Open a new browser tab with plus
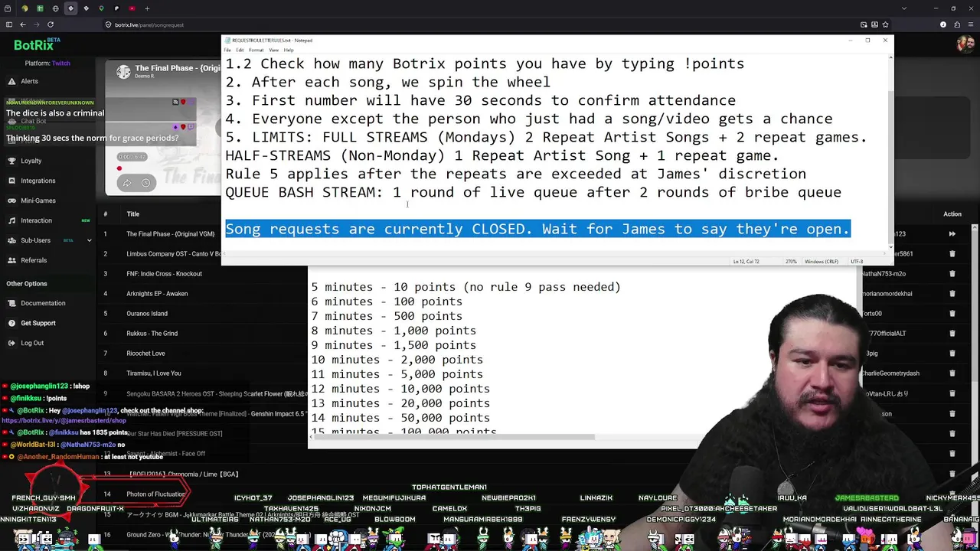 (x=147, y=8)
